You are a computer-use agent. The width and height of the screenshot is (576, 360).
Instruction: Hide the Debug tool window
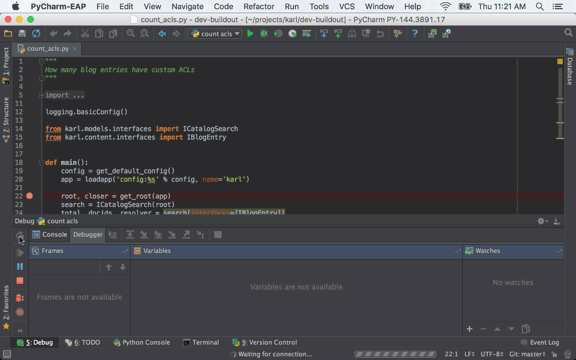click(x=557, y=221)
